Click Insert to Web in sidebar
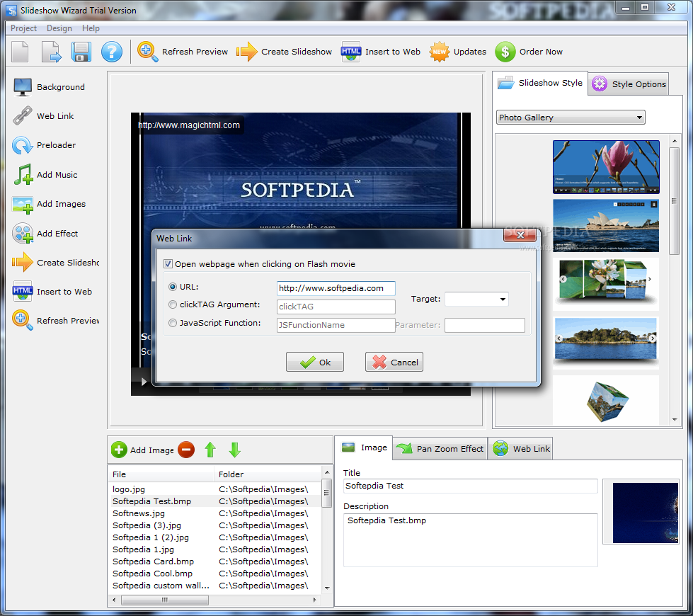 click(52, 292)
